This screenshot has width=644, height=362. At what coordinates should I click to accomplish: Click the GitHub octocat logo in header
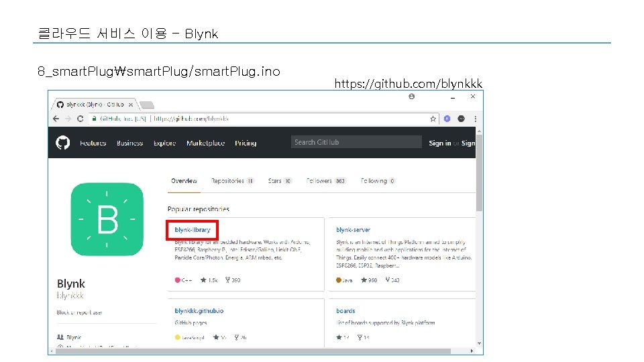63,143
